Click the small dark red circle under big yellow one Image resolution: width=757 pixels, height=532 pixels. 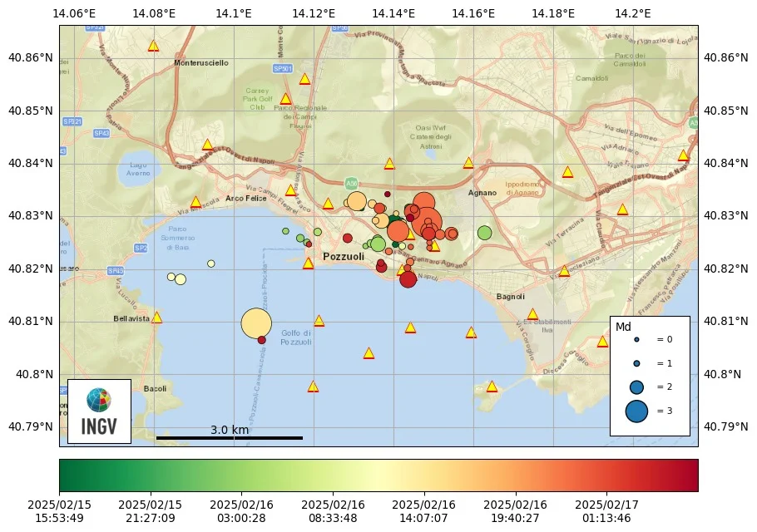coord(262,340)
